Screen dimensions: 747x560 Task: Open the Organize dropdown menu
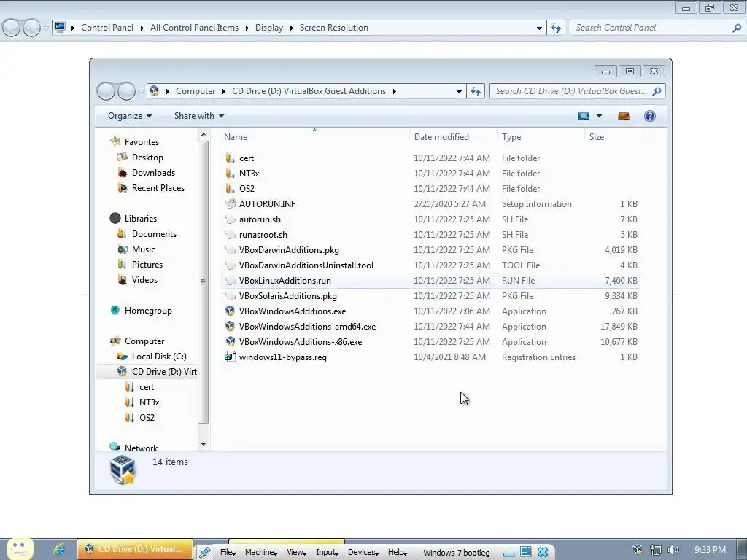130,116
